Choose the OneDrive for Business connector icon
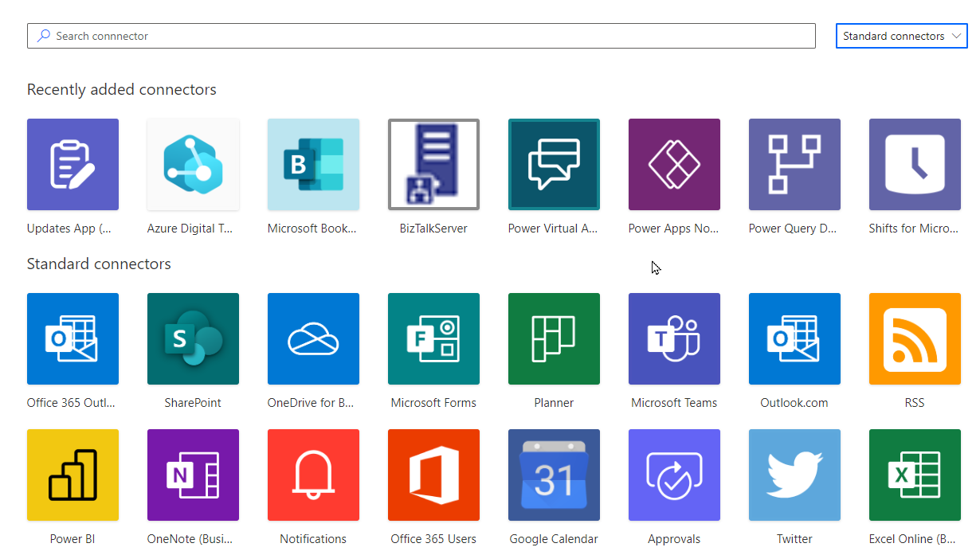The image size is (980, 555). click(x=313, y=338)
